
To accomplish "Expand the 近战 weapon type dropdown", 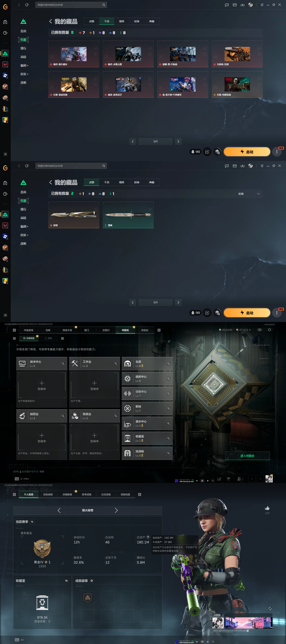I will 249,194.
